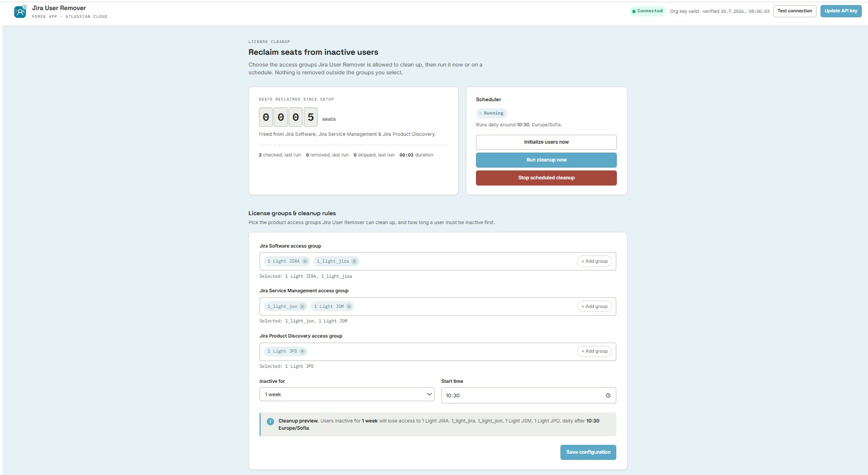
Task: Click the "Scheduler" card title
Action: click(x=488, y=99)
